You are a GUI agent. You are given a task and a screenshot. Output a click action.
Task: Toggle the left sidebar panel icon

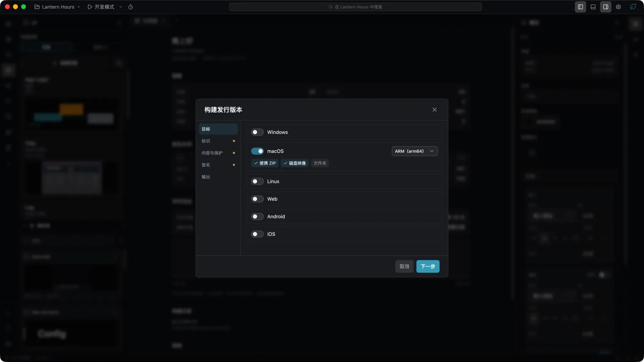point(580,7)
